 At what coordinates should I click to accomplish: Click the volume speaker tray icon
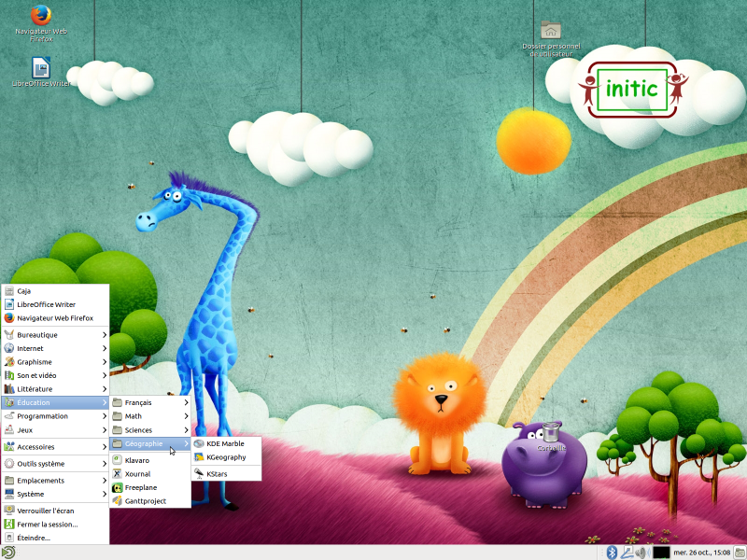click(x=642, y=553)
